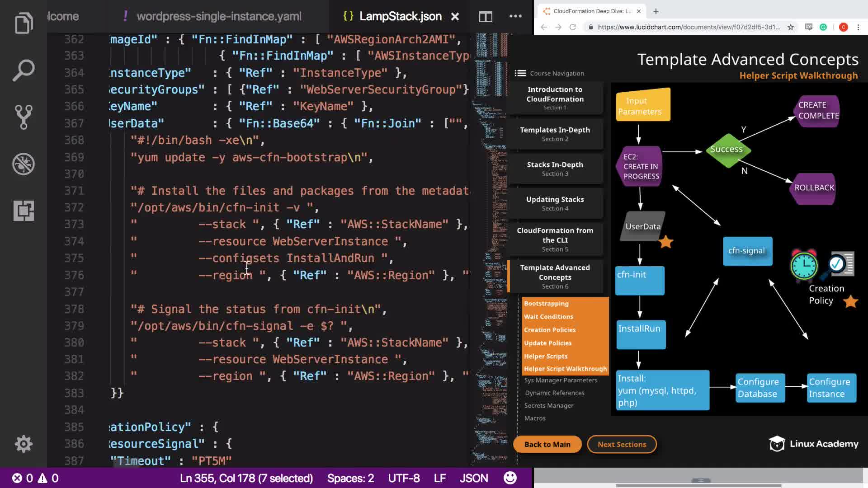868x488 pixels.
Task: Open the Search magnifier in activity bar
Action: (x=24, y=70)
